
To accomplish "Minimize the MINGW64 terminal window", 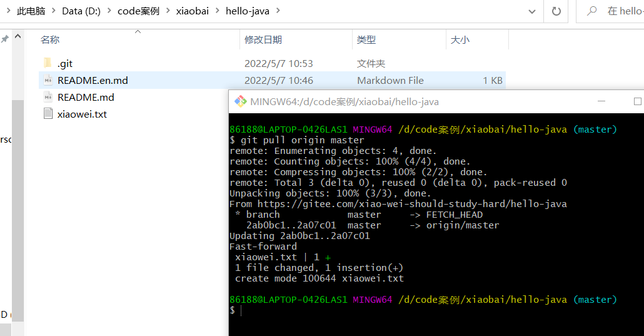I will coord(601,101).
